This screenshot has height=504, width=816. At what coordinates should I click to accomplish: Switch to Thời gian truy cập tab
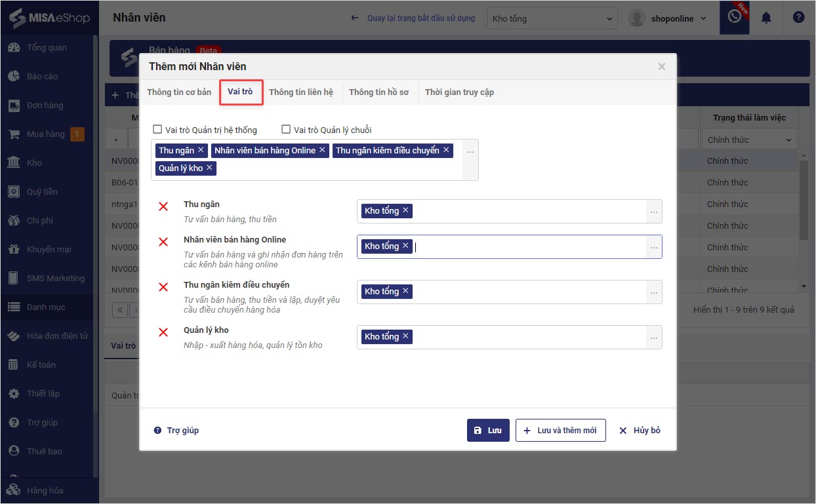[x=459, y=92]
